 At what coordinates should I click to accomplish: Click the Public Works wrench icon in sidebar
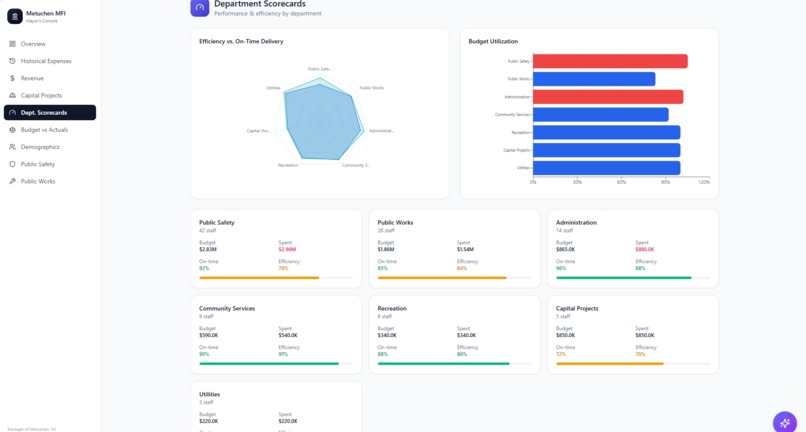(12, 181)
